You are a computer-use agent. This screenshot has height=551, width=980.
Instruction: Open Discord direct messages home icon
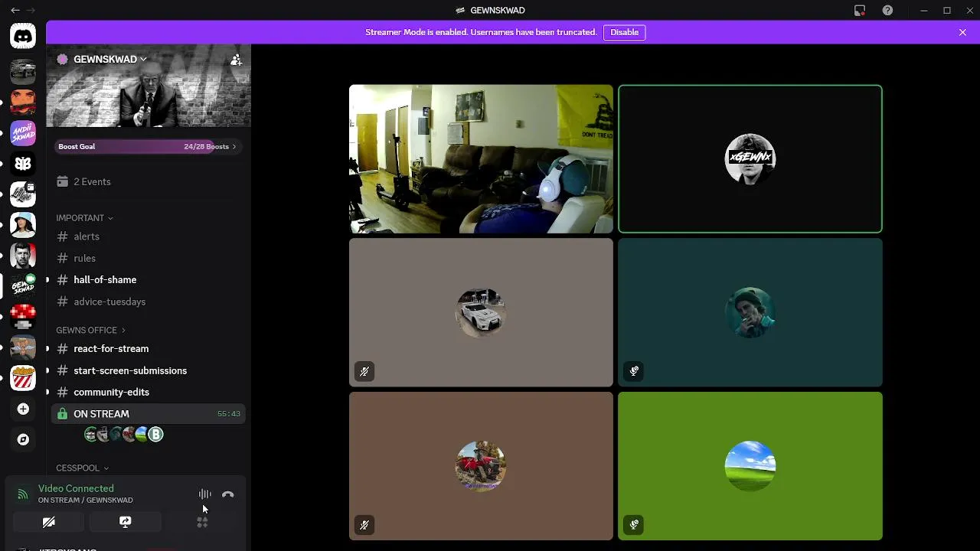coord(23,36)
